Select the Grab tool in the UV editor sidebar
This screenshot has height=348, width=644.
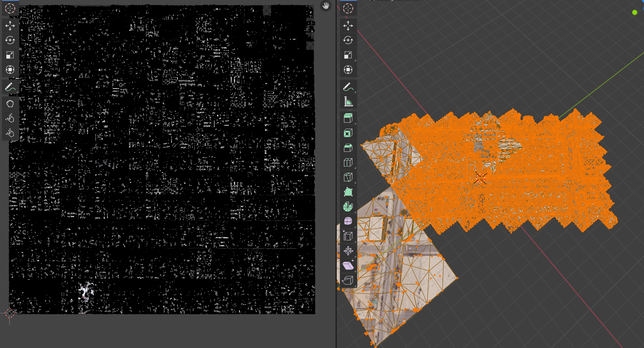10,103
